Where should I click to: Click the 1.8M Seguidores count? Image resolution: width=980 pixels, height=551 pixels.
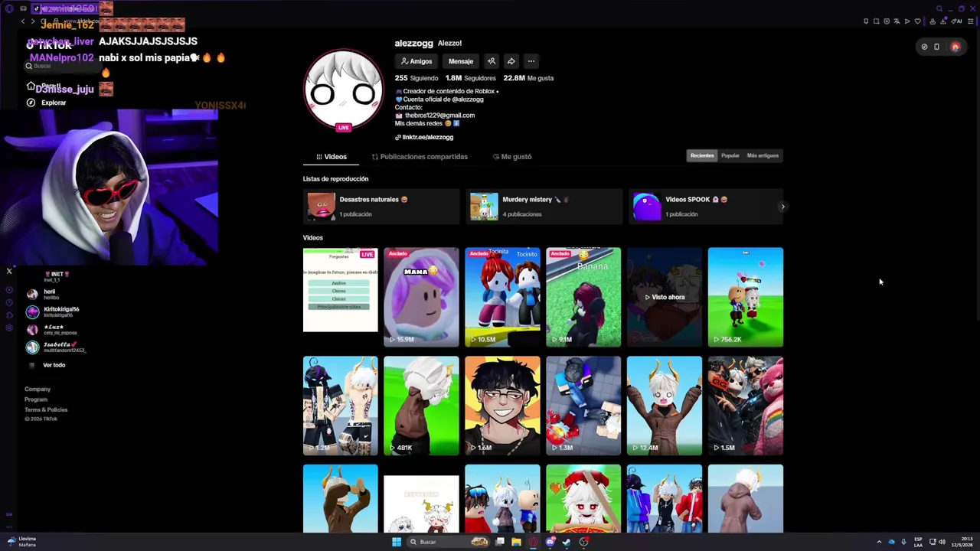471,78
